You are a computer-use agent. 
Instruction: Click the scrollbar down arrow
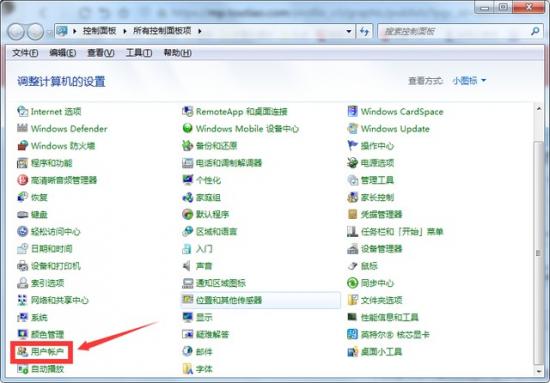[x=539, y=371]
